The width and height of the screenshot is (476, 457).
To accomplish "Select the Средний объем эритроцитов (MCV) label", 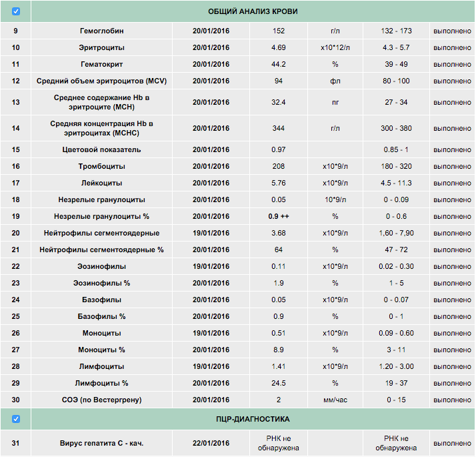I will click(102, 81).
